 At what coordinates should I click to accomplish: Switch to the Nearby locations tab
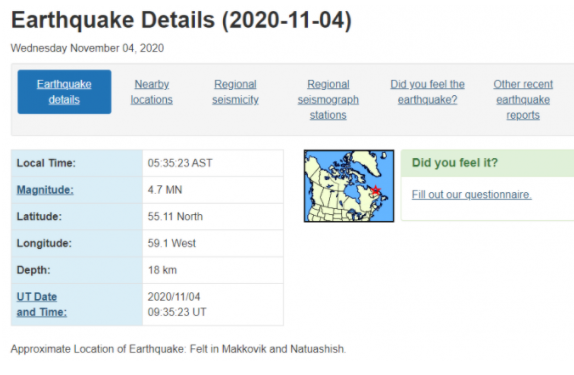[x=152, y=92]
